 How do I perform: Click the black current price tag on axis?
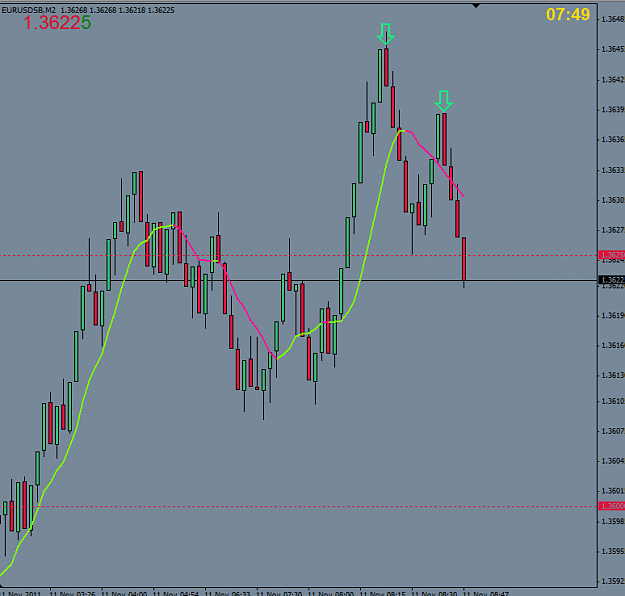pos(612,280)
